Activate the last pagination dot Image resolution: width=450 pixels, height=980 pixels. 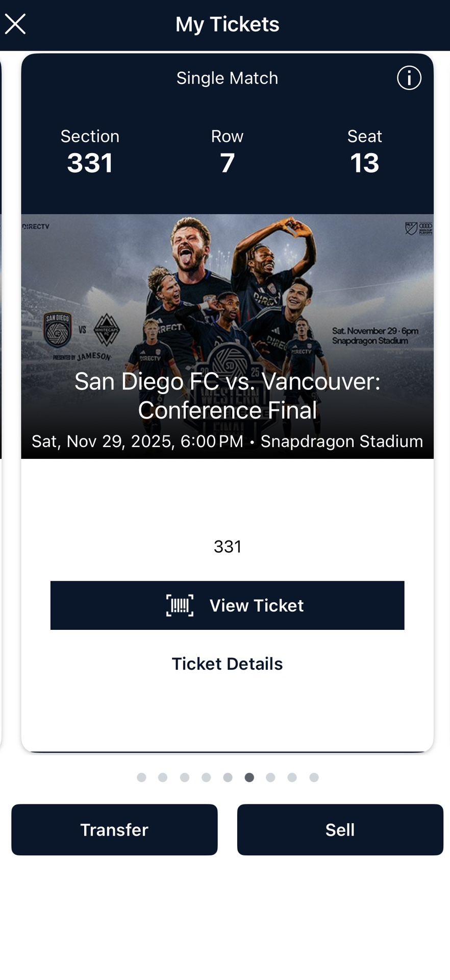[x=314, y=777]
